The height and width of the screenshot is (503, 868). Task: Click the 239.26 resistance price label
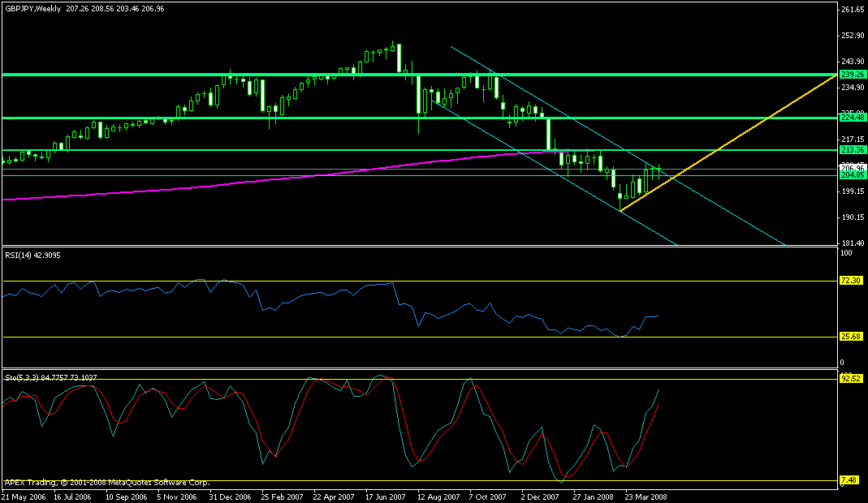point(852,75)
